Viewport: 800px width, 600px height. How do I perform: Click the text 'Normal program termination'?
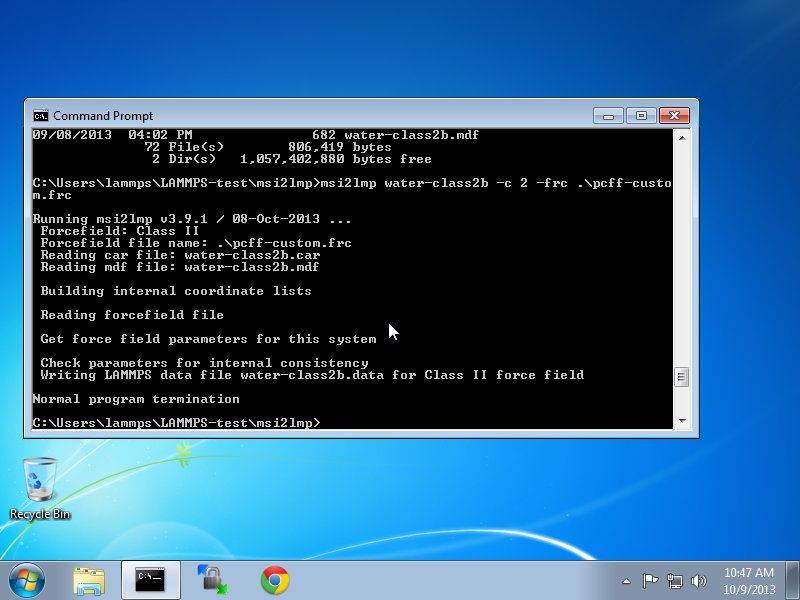click(136, 399)
